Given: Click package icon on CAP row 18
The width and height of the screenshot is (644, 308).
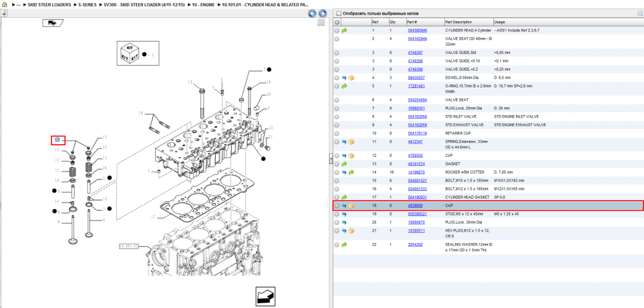Looking at the screenshot, I should pos(351,206).
